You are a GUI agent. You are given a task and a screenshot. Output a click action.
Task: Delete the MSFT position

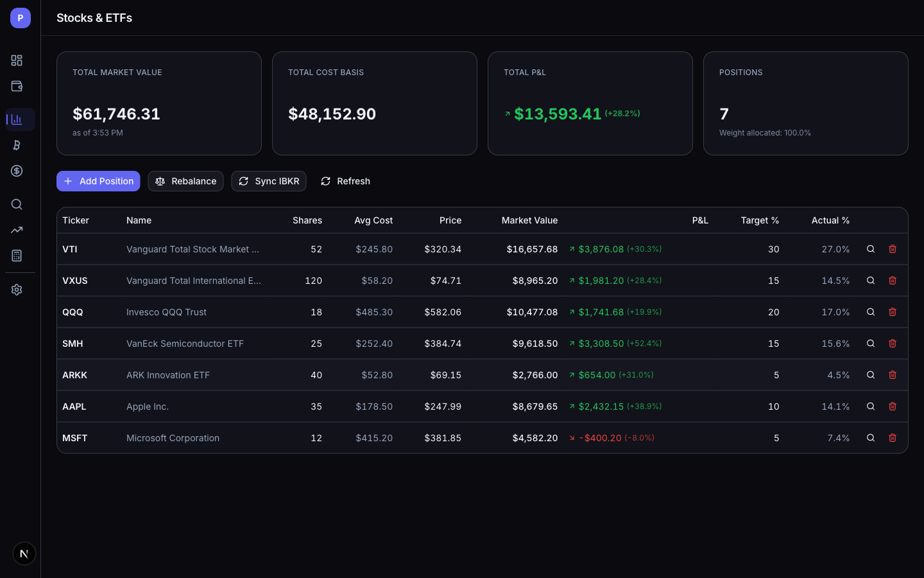coord(893,438)
